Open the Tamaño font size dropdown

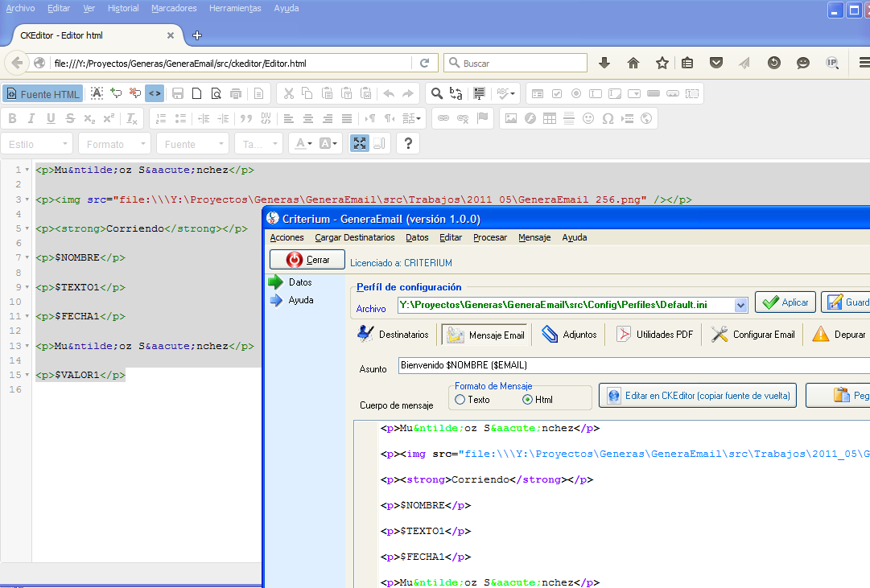tap(259, 144)
